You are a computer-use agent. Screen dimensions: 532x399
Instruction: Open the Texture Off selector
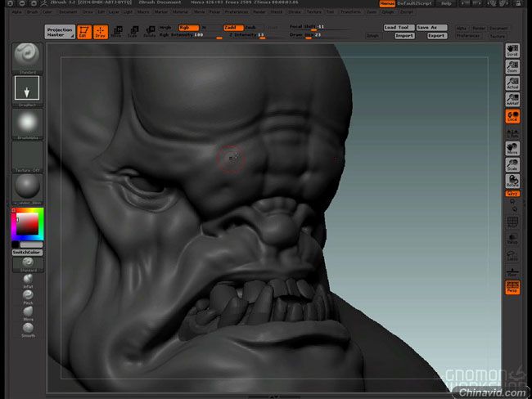click(28, 156)
